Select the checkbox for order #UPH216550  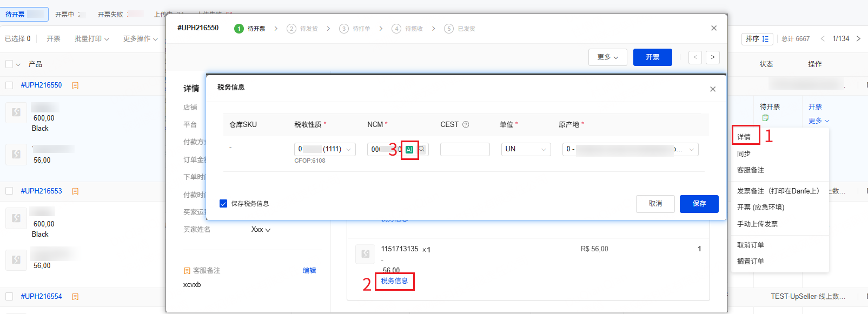(9, 85)
